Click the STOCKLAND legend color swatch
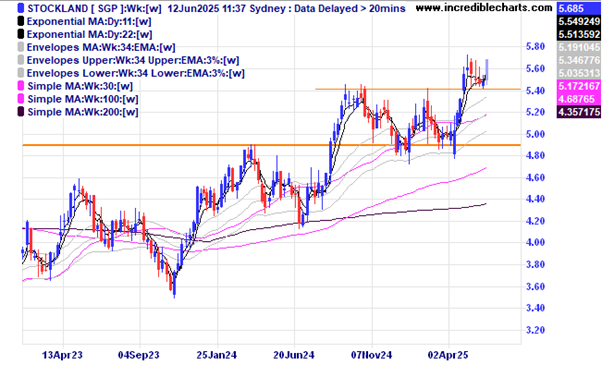 click(x=21, y=8)
